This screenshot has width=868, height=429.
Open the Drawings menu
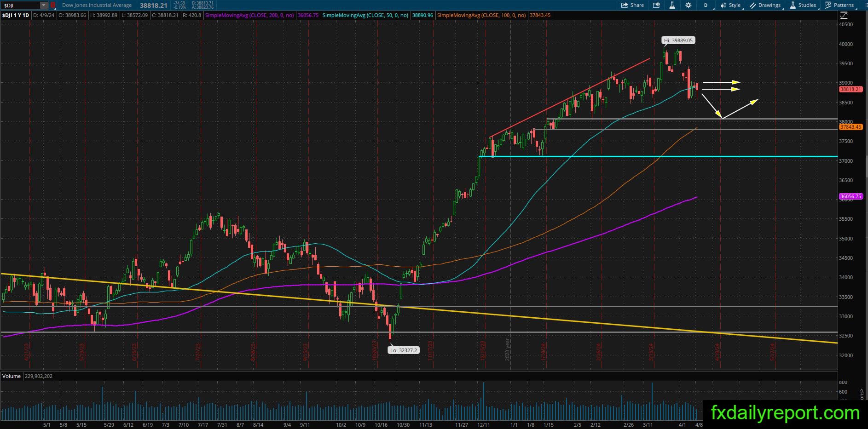pyautogui.click(x=765, y=5)
